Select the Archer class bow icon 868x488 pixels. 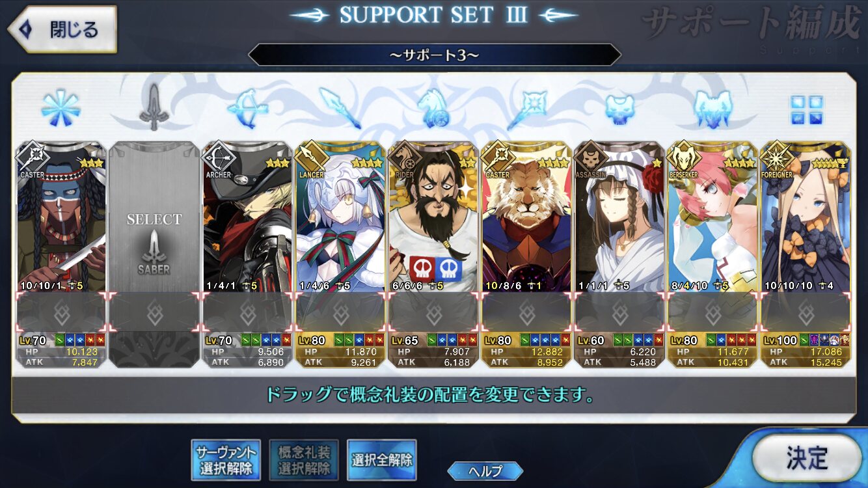[x=247, y=108]
